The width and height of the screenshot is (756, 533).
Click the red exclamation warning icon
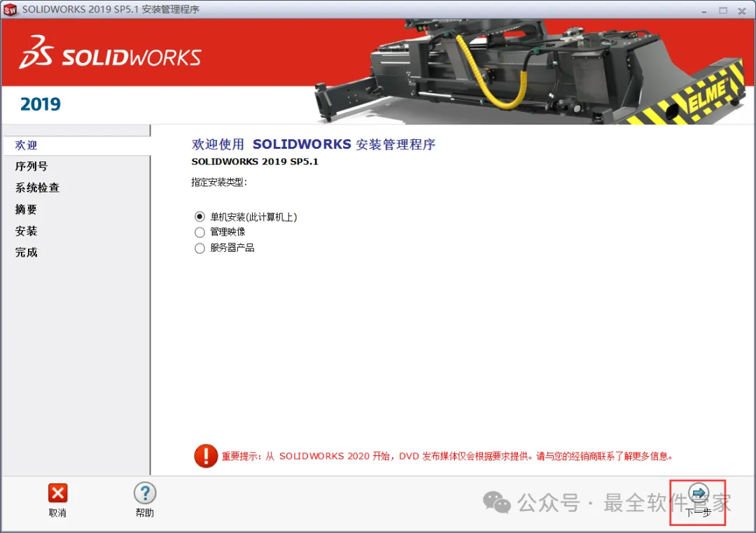coord(206,455)
